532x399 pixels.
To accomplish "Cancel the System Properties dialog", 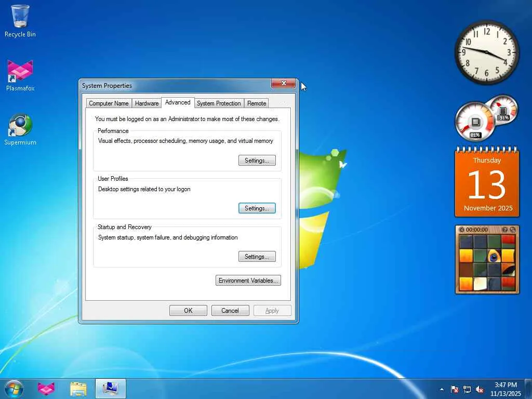I will pyautogui.click(x=230, y=311).
